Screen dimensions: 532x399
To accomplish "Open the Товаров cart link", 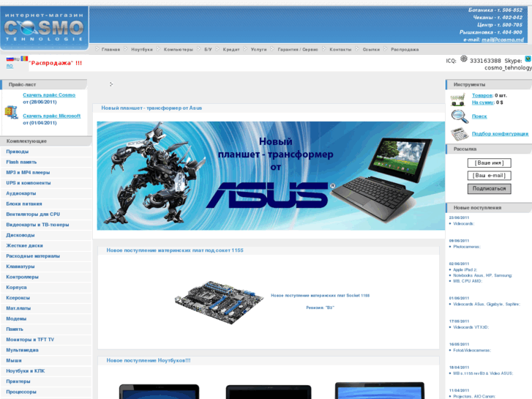I will coord(482,95).
